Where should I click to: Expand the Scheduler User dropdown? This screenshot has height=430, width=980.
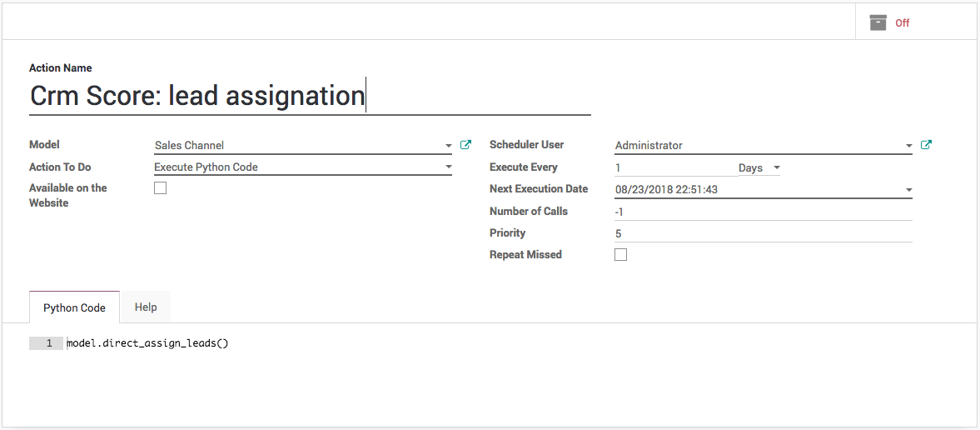pyautogui.click(x=908, y=146)
